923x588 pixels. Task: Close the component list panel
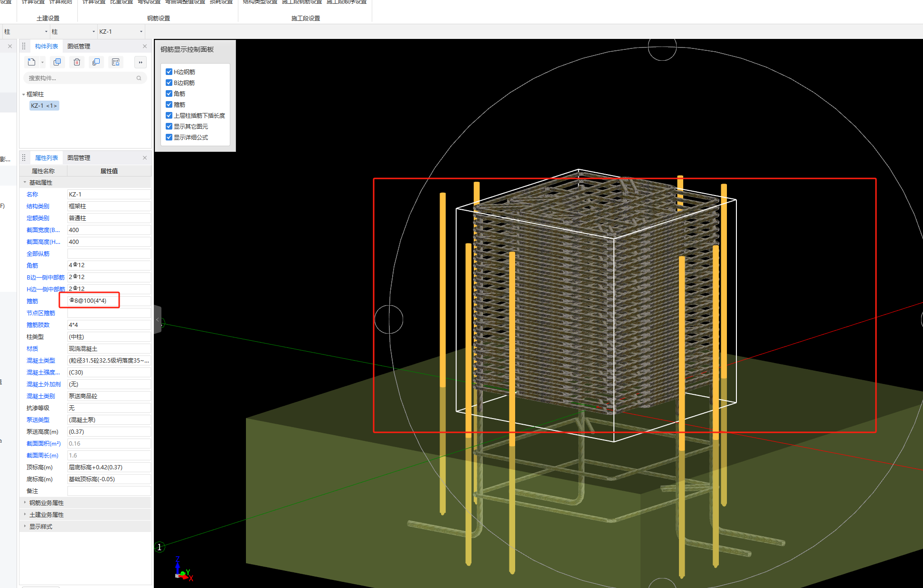pos(145,46)
